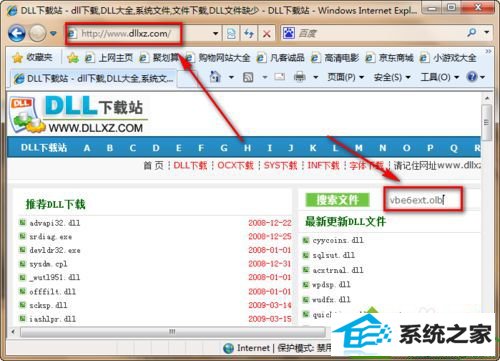Open the 页面(P) menu

(345, 77)
